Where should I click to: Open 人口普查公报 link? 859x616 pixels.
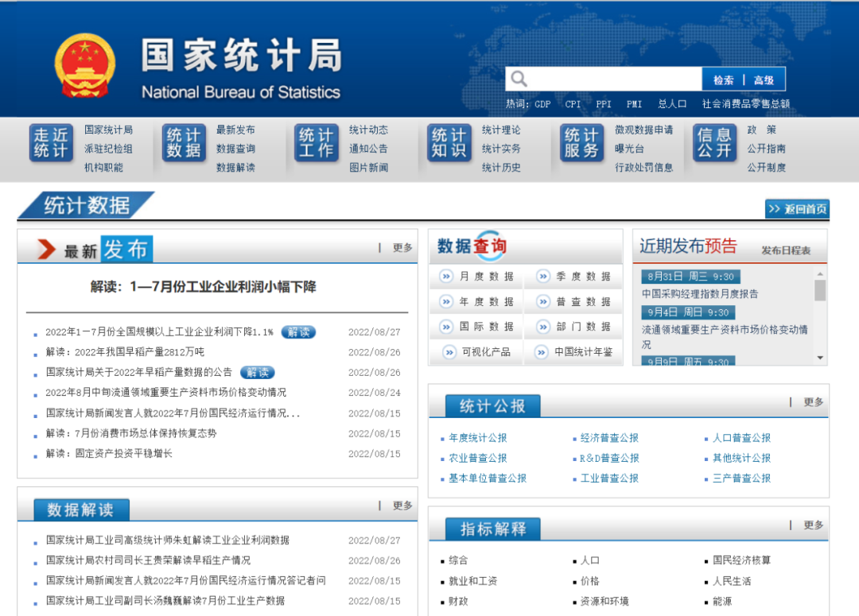[x=742, y=437]
